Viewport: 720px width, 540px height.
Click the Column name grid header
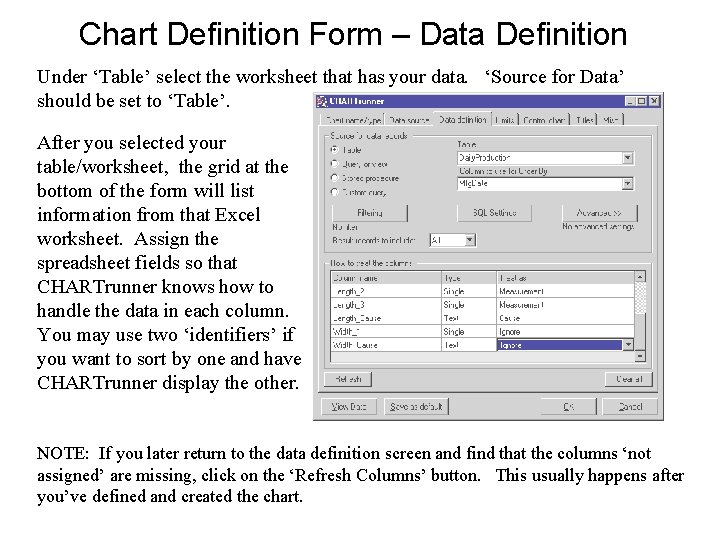point(386,278)
